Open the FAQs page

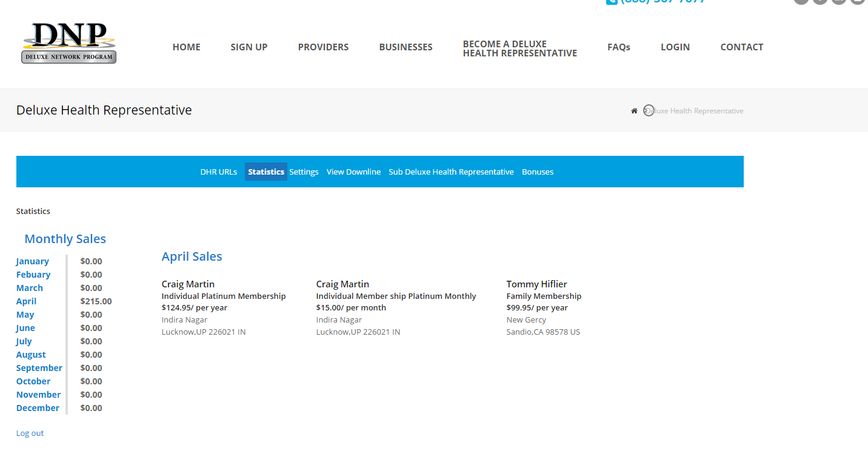pos(619,47)
